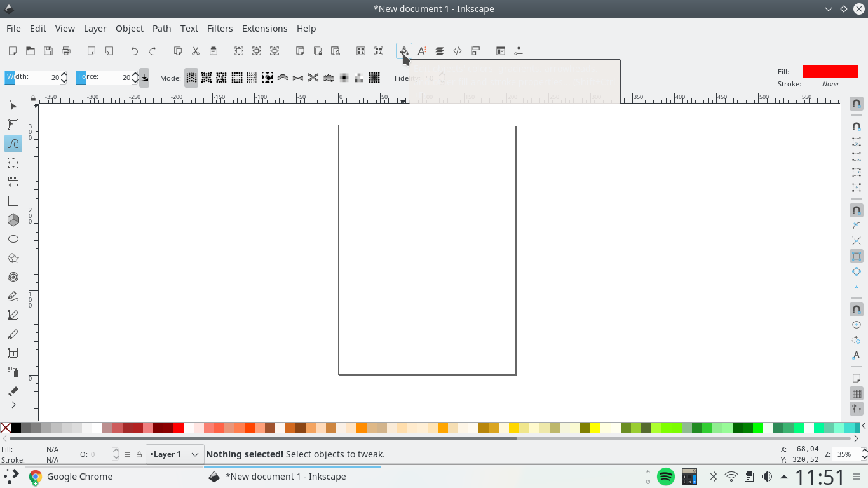This screenshot has width=868, height=488.
Task: Select the Selector arrow tool
Action: [13, 106]
